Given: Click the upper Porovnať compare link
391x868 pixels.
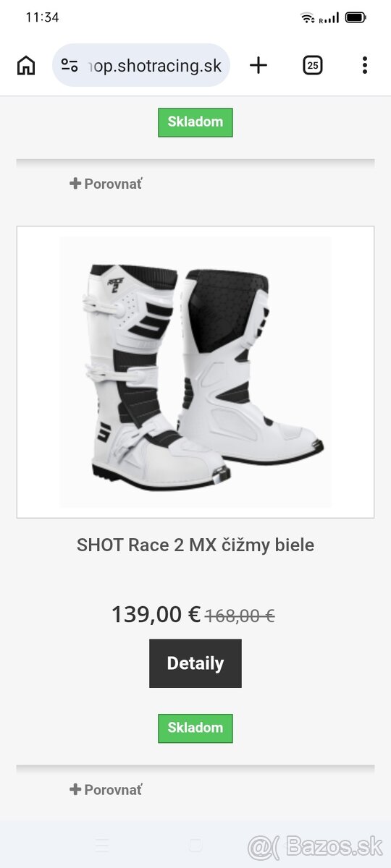Looking at the screenshot, I should 106,184.
